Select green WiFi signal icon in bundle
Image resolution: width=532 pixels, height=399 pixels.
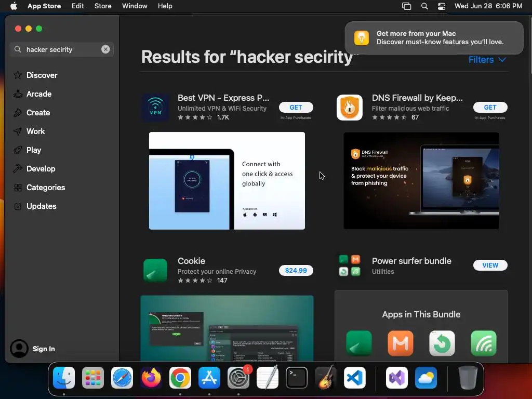coord(484,343)
